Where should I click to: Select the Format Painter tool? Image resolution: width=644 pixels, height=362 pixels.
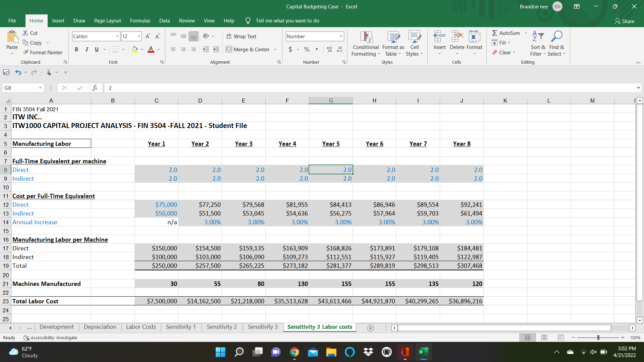tap(43, 52)
